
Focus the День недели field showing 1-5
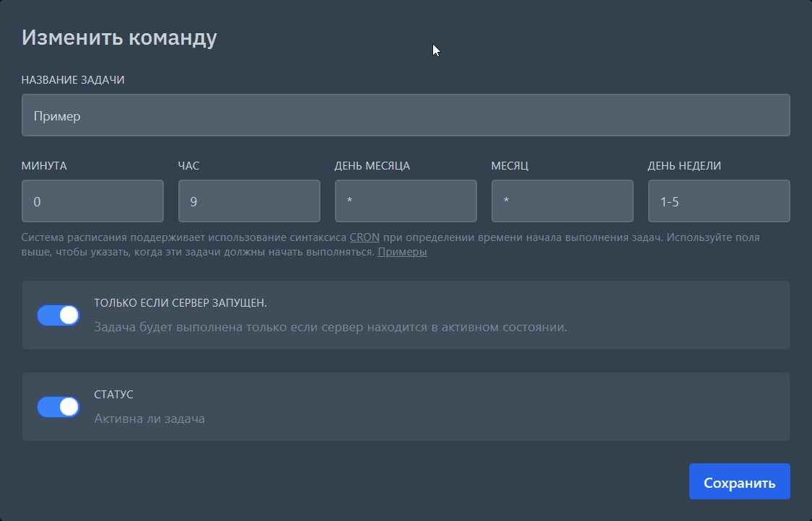[x=718, y=201]
